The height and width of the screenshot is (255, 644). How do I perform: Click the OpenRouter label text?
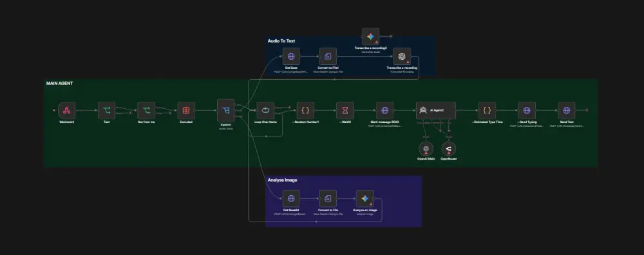click(448, 158)
